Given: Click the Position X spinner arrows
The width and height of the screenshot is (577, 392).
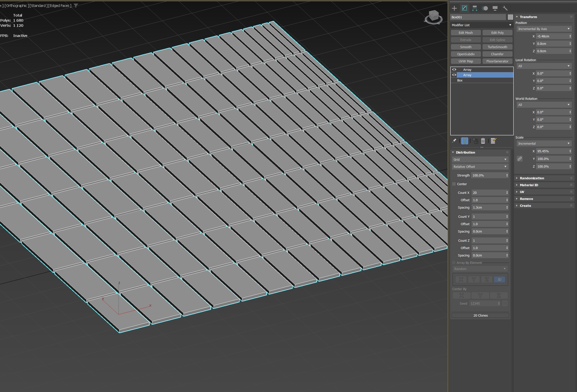Looking at the screenshot, I should pyautogui.click(x=570, y=36).
